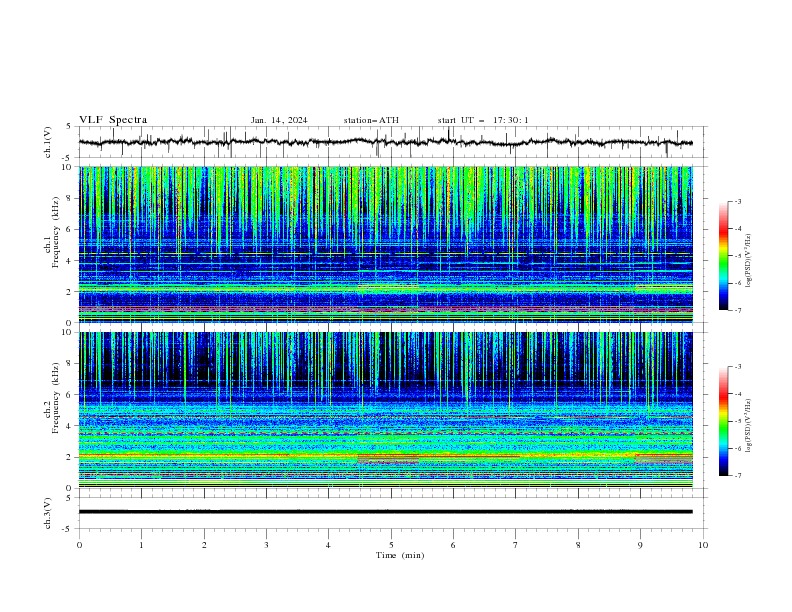This screenshot has height=612, width=792.
Task: Click the ch.1 "Frequency (kHz)" axis label
Action: pos(56,232)
